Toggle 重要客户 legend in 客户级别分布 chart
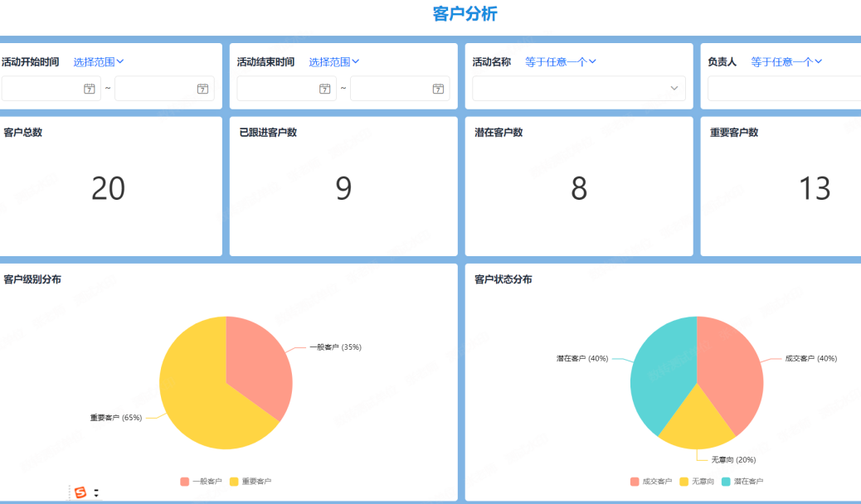The width and height of the screenshot is (861, 504). pos(251,481)
